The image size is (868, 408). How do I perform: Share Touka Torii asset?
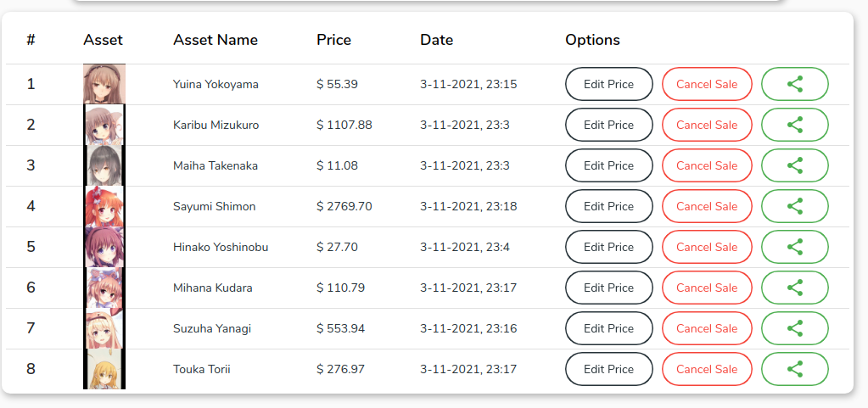pyautogui.click(x=794, y=369)
